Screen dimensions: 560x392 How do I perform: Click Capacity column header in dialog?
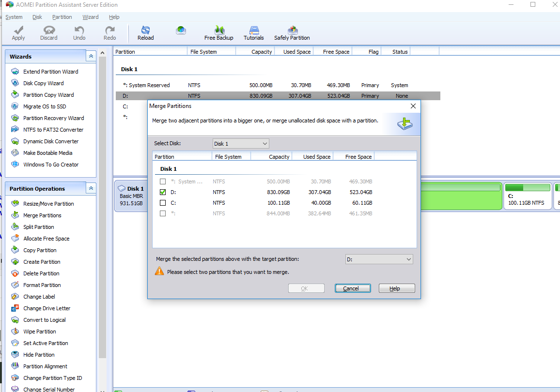click(271, 157)
